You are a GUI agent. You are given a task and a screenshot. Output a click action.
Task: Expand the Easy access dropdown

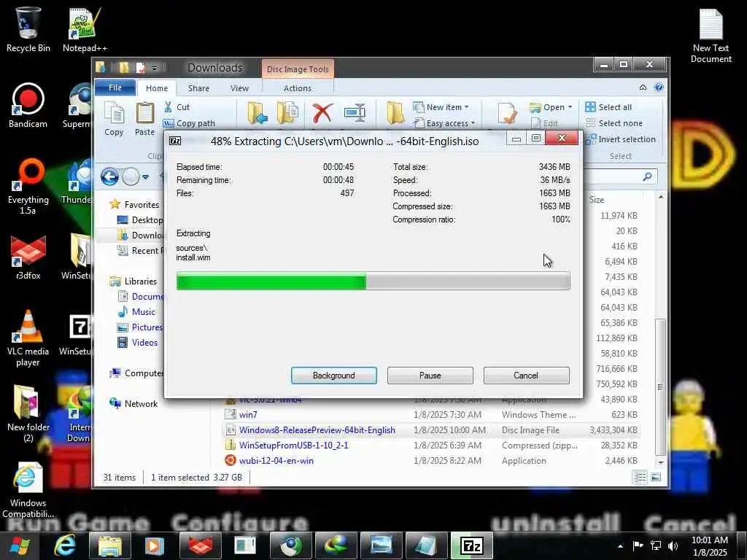(444, 123)
